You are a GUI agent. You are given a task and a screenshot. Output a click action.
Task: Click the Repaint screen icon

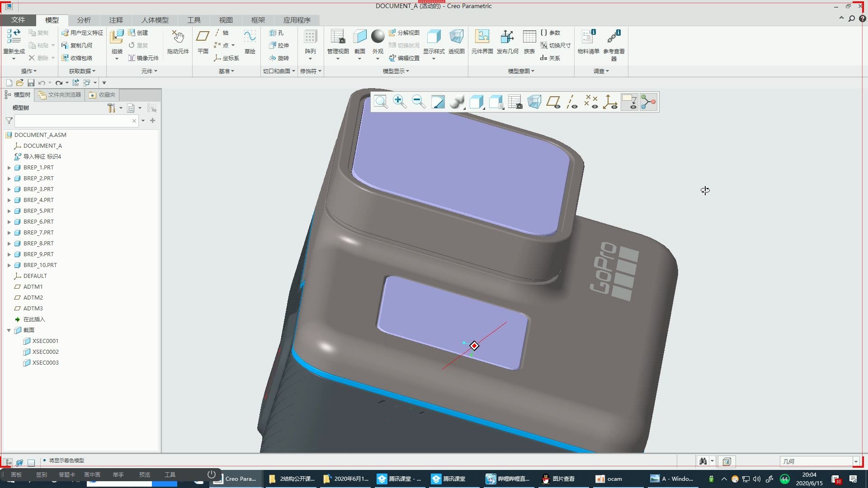438,102
